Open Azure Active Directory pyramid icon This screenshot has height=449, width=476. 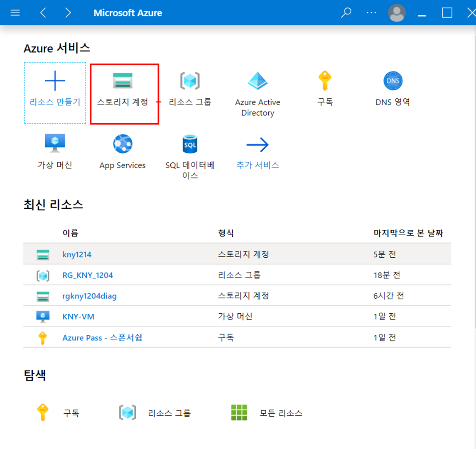click(258, 81)
